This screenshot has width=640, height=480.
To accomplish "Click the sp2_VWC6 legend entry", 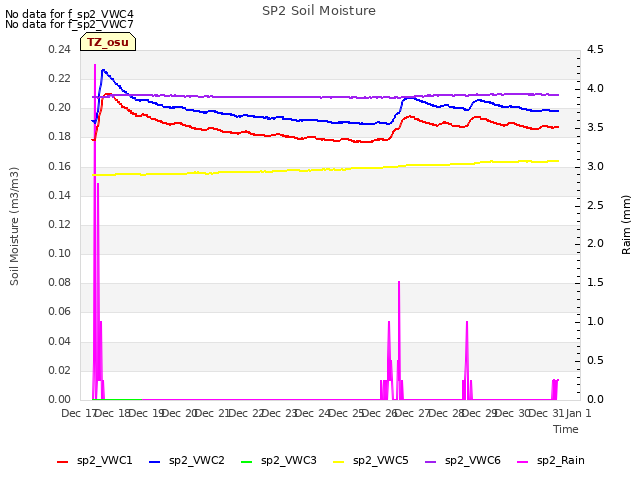I will [x=463, y=460].
